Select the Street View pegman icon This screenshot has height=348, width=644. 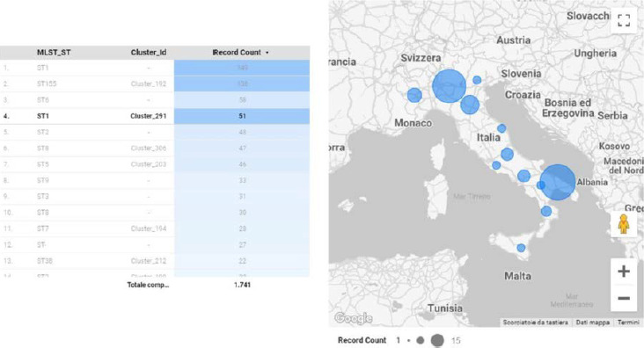pyautogui.click(x=624, y=224)
